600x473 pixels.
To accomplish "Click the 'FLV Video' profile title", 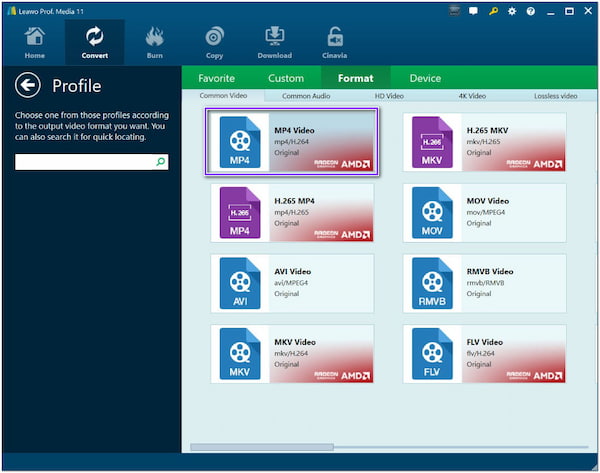I will [x=484, y=342].
